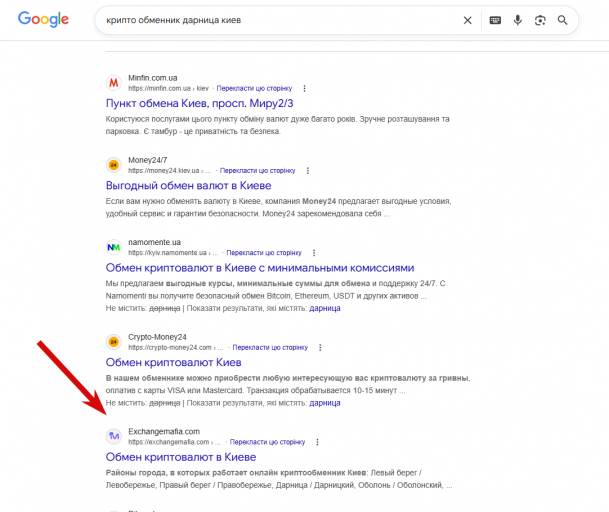609x512 pixels.
Task: Click the Minfin.com.ua favicon
Action: coord(113,83)
